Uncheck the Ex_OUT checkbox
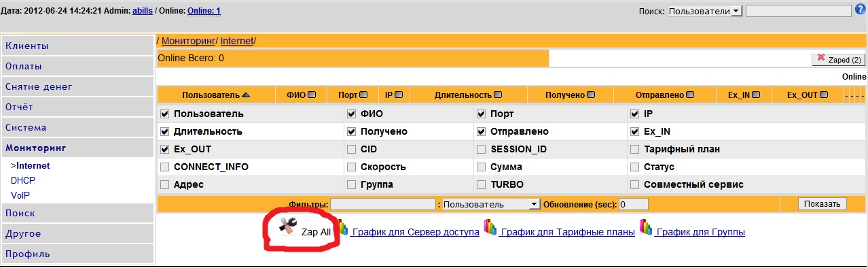 click(165, 149)
